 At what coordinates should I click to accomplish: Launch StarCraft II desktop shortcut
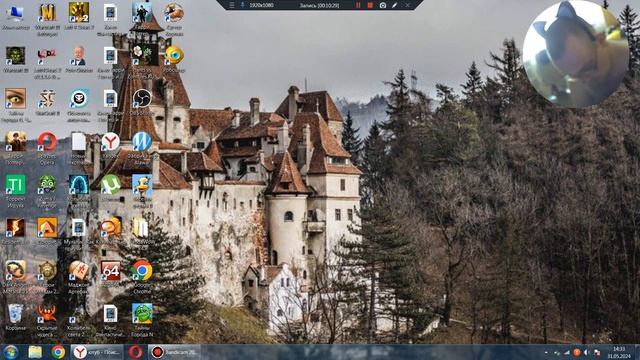(x=47, y=99)
